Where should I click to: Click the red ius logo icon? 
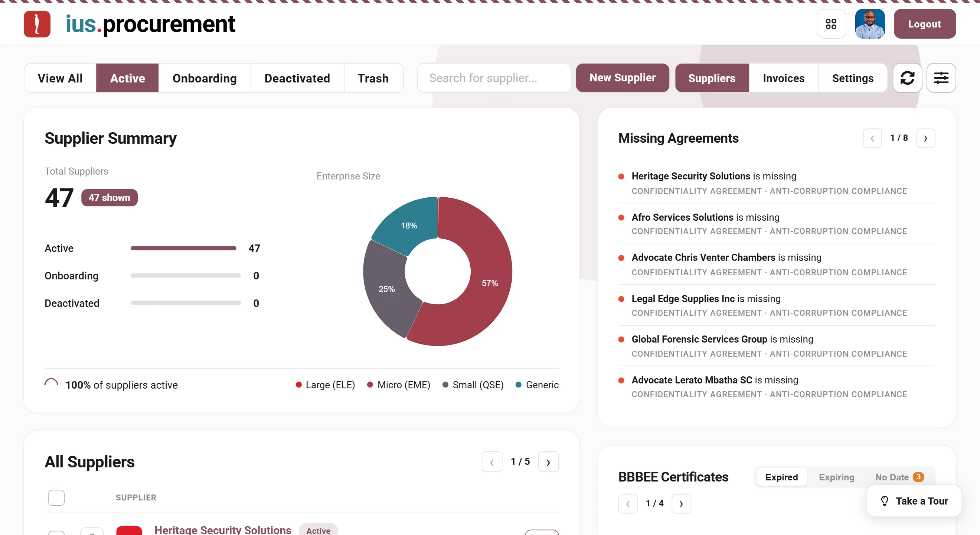pos(37,24)
